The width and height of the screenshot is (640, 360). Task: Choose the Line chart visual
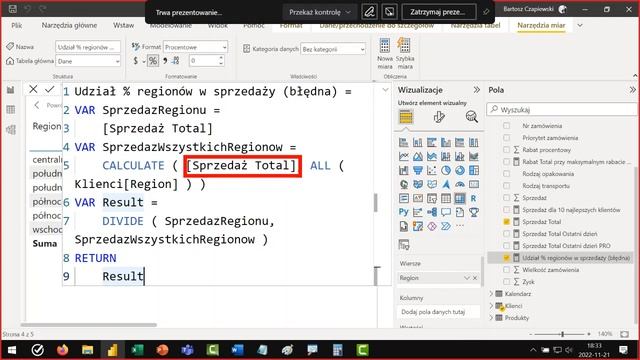click(403, 157)
